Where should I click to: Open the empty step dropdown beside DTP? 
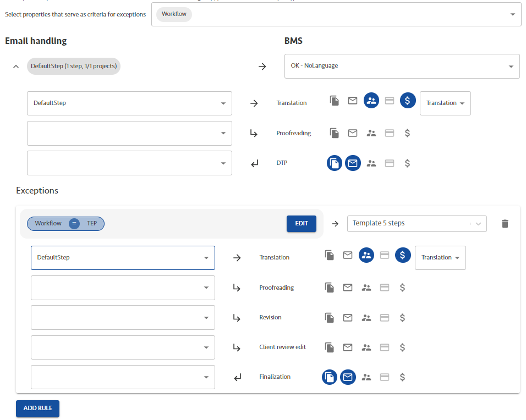(129, 163)
